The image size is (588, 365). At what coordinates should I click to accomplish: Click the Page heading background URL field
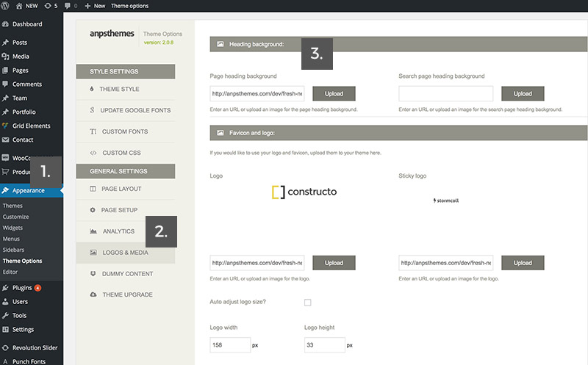[257, 94]
